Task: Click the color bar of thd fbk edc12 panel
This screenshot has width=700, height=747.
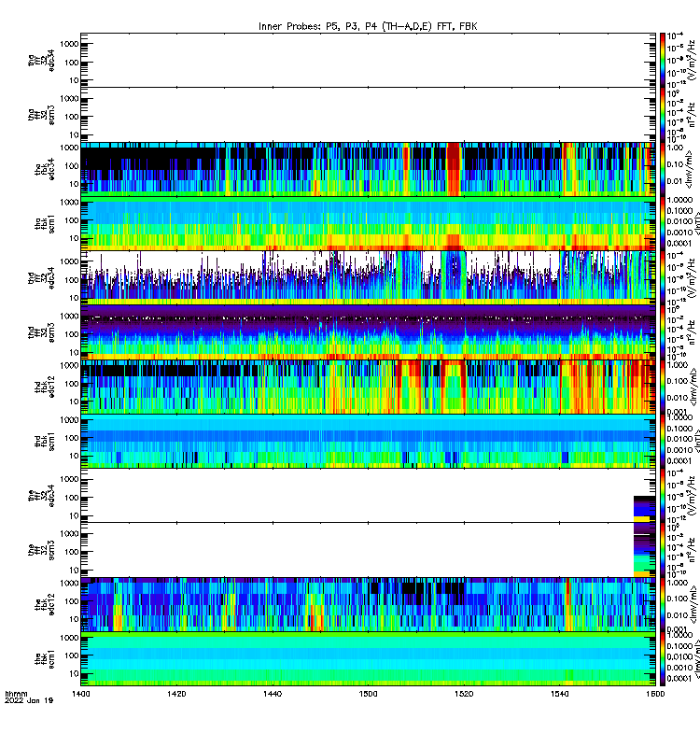Action: pos(663,387)
